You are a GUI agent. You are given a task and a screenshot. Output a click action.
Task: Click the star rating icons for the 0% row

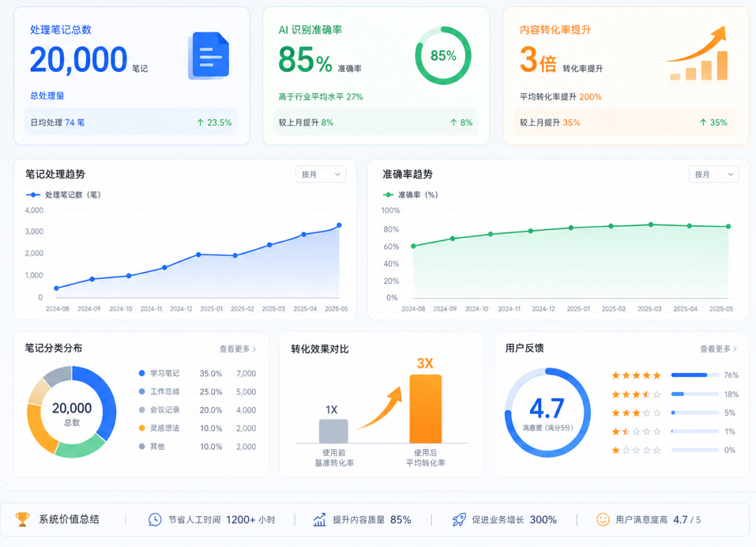tap(636, 450)
